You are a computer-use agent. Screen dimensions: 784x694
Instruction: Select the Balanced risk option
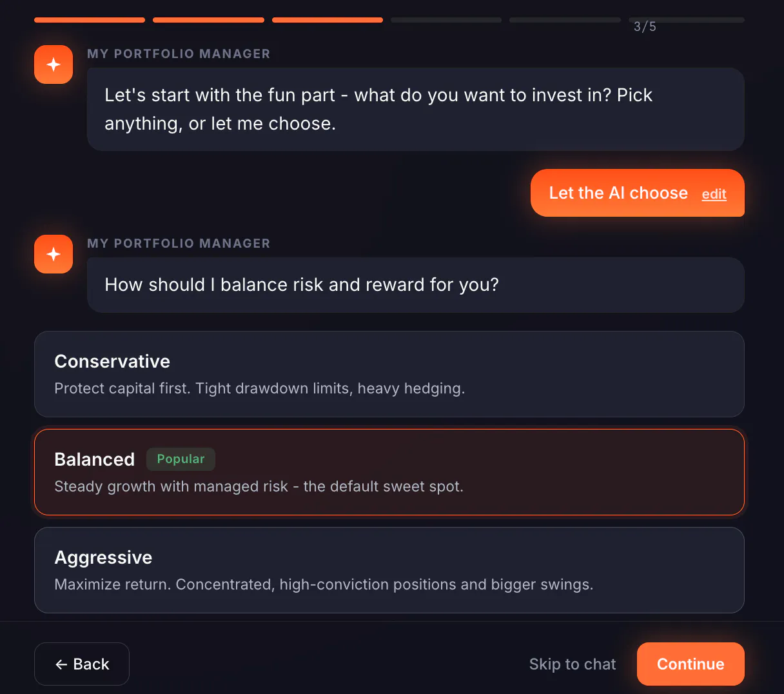coord(389,472)
